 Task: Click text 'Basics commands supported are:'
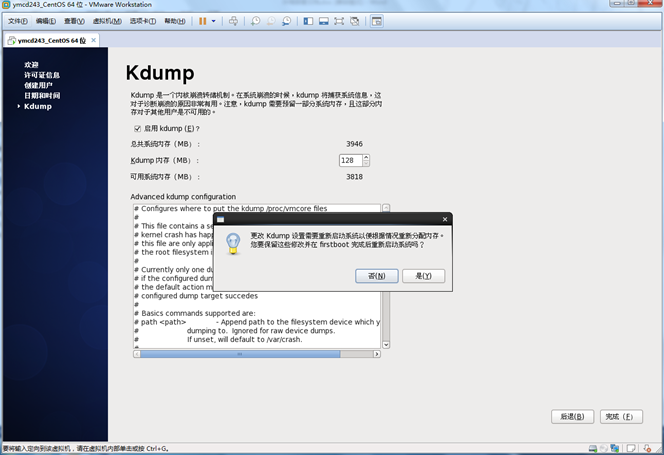tap(198, 313)
